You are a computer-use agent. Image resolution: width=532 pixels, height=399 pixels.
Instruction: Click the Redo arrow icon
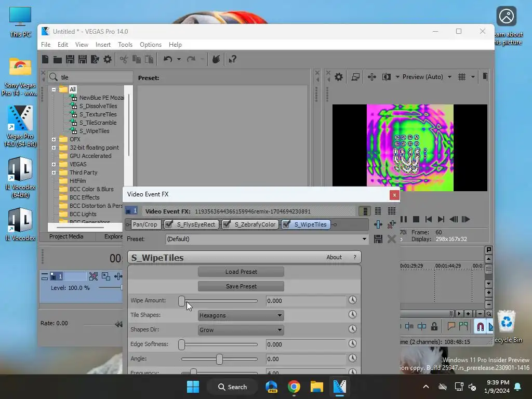tap(191, 59)
